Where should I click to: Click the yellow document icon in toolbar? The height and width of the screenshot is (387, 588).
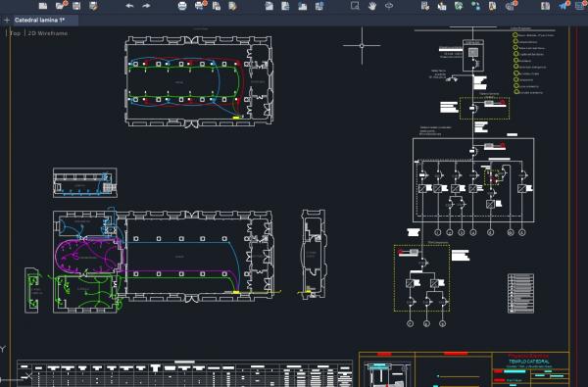[x=492, y=6]
